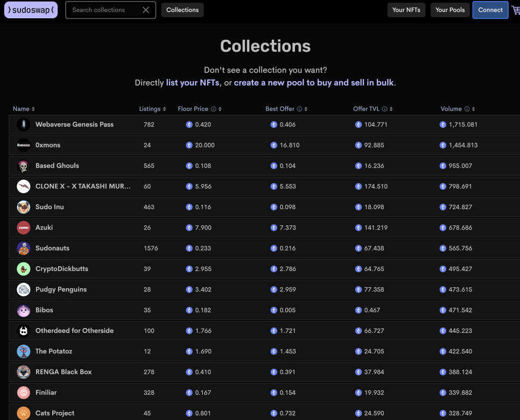Viewport: 520px width, 420px height.
Task: Open Otherdeed for Otherside name
Action: 75,331
